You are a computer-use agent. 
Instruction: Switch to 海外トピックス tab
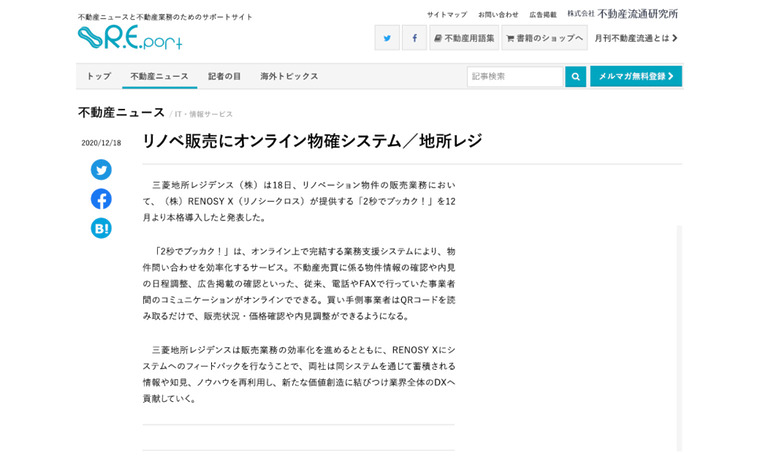tap(289, 76)
